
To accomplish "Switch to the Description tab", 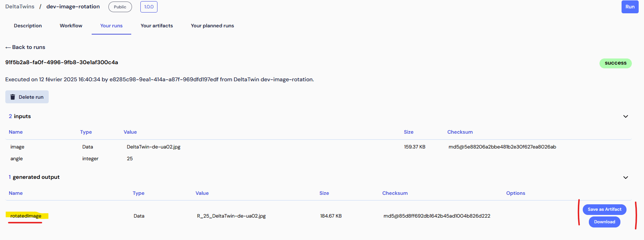I will coord(28,26).
